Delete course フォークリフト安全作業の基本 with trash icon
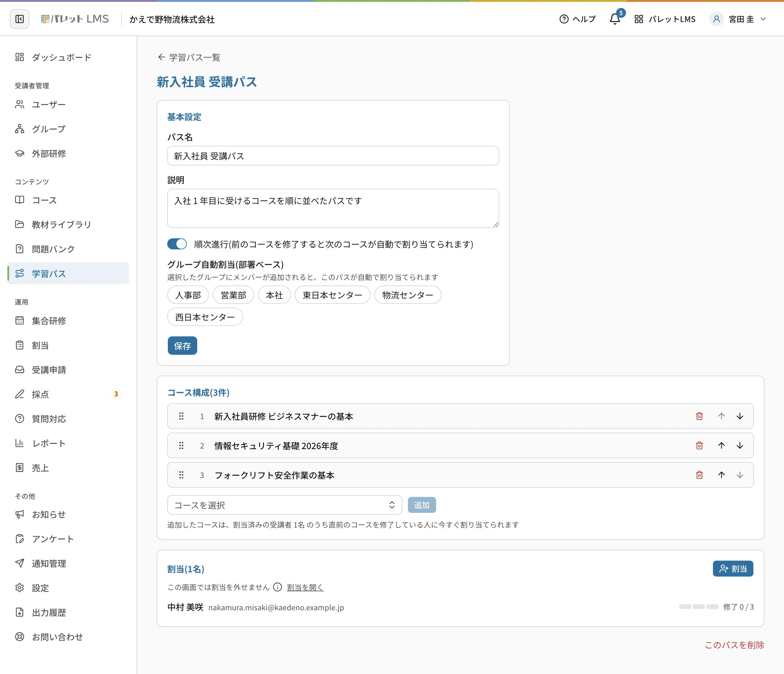This screenshot has width=784, height=674. point(699,475)
